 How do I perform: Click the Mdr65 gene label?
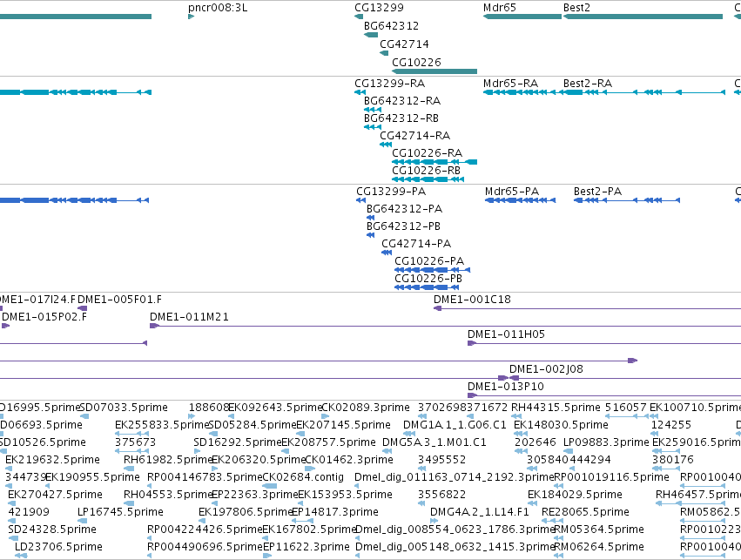point(500,8)
